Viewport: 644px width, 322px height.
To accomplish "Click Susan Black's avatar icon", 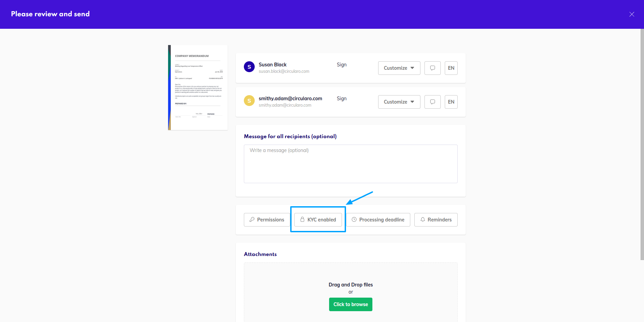I will click(249, 67).
